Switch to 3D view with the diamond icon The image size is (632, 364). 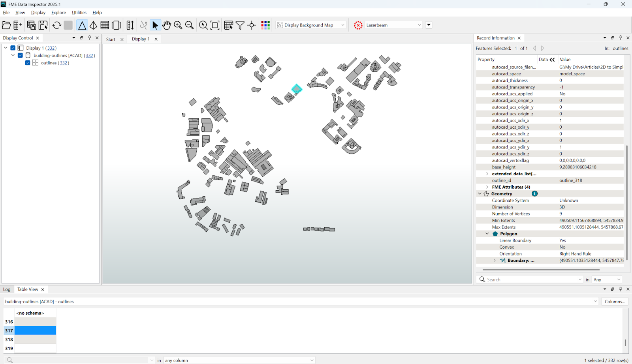[x=93, y=25]
